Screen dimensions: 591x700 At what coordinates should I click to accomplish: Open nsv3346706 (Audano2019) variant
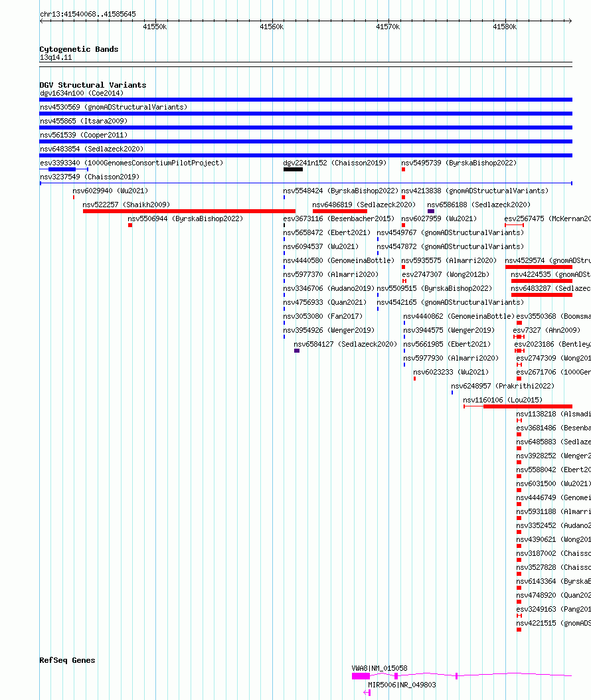point(329,288)
